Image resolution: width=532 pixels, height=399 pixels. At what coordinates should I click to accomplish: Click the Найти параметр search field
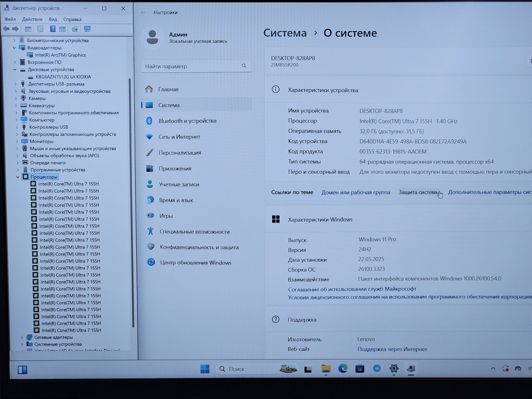tap(196, 66)
